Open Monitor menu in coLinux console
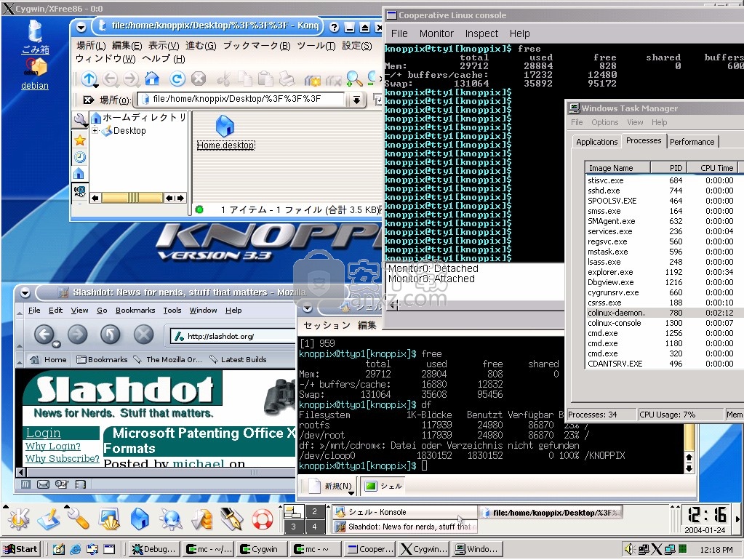Screen dimensions: 744x560 tap(436, 33)
